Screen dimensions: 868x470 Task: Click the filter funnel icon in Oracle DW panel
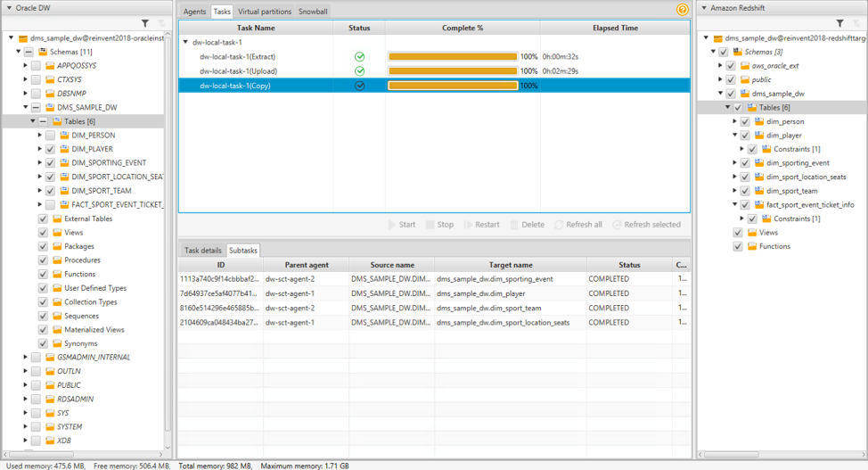coord(145,23)
